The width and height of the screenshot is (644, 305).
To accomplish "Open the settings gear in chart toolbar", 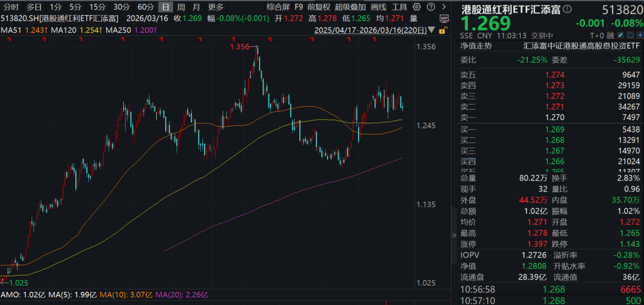I will pyautogui.click(x=417, y=7).
